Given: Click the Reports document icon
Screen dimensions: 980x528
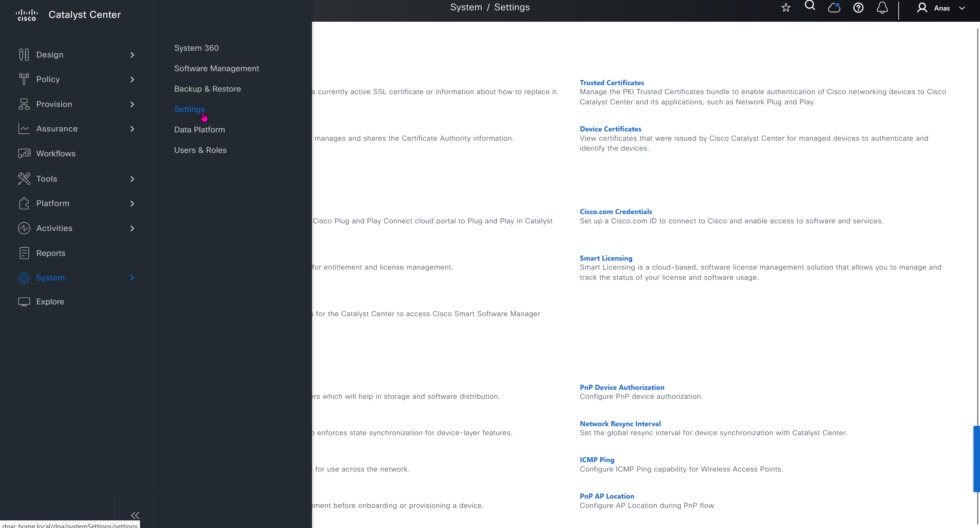Looking at the screenshot, I should click(x=24, y=253).
